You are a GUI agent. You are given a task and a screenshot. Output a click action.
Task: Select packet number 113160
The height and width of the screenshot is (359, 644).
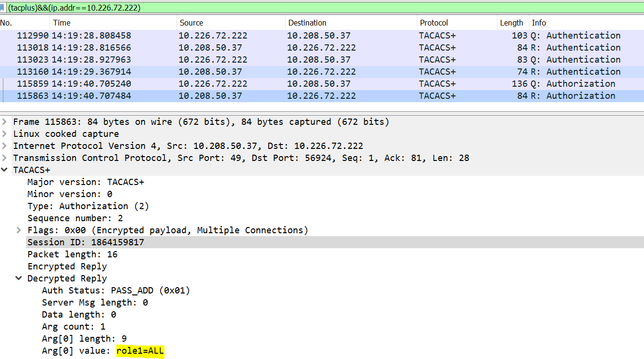(322, 72)
